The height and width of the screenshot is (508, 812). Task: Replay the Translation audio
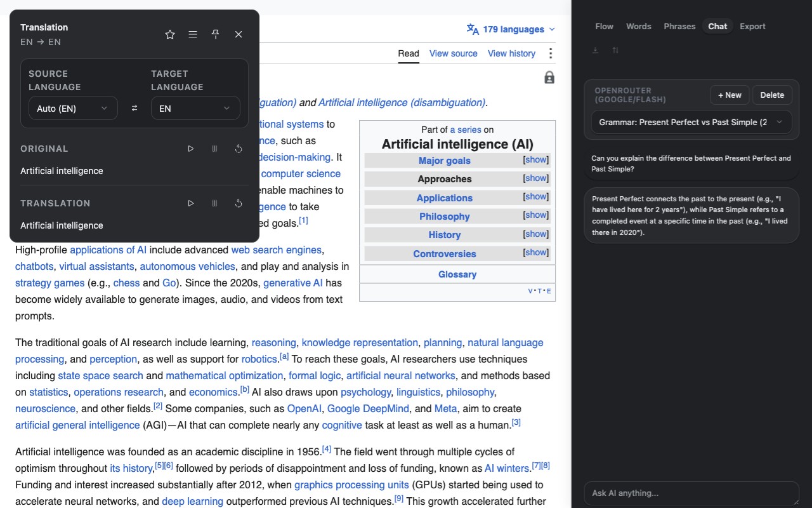point(239,203)
